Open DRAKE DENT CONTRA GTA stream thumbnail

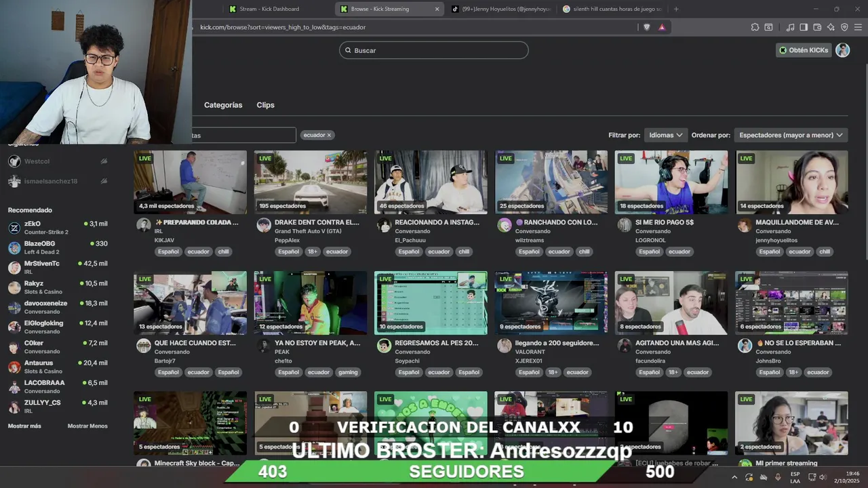pyautogui.click(x=311, y=182)
